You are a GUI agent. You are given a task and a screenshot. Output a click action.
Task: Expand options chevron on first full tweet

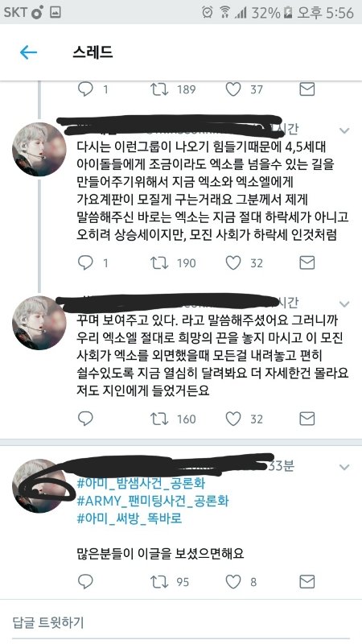344,130
